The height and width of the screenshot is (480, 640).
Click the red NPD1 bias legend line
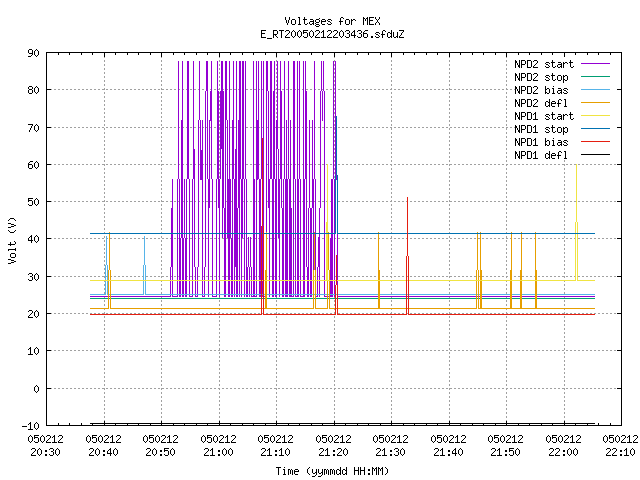pos(595,142)
